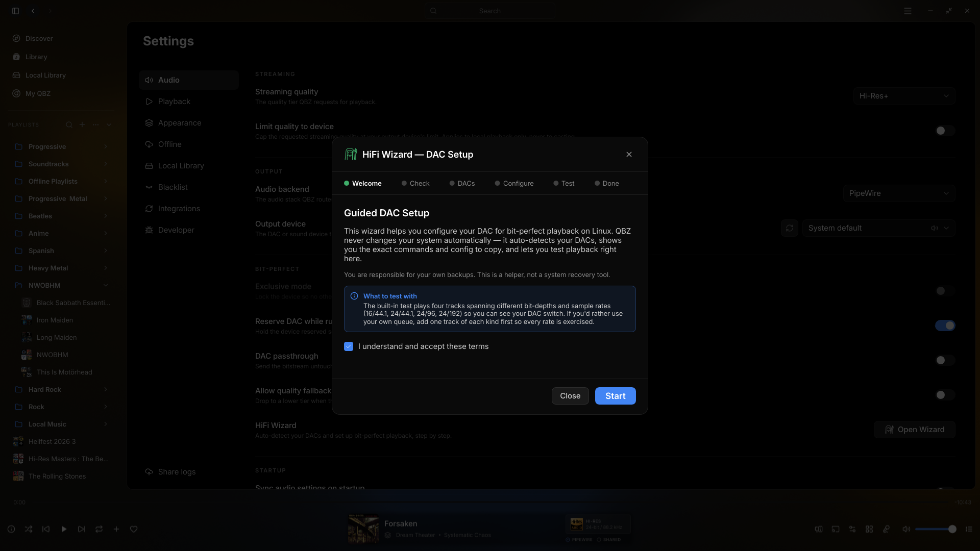Skip to next track

pos(82,529)
